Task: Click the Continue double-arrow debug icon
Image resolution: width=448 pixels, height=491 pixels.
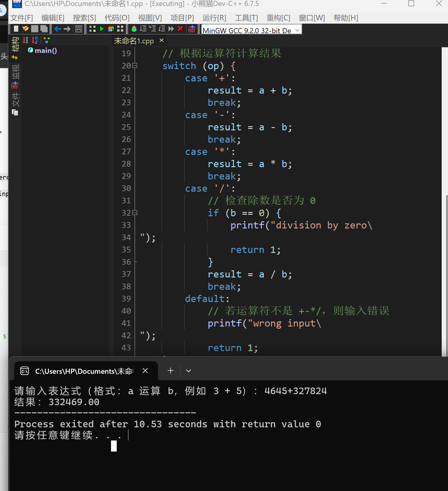Action: click(171, 29)
